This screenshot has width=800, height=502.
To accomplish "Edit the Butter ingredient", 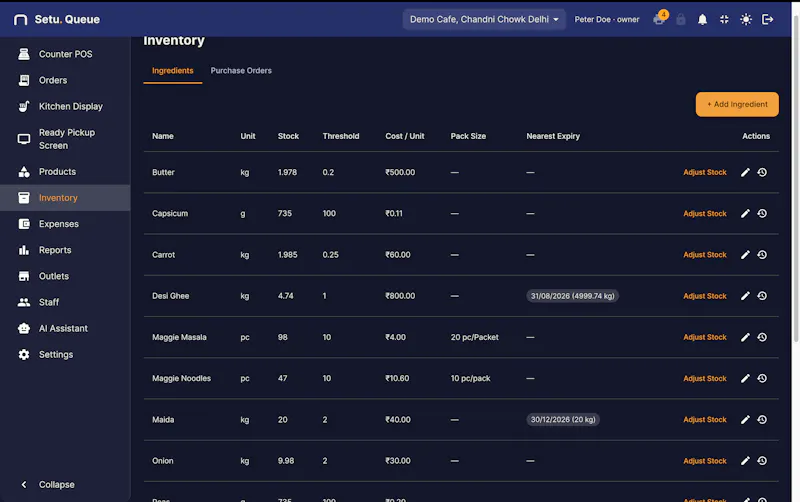I will pos(745,172).
